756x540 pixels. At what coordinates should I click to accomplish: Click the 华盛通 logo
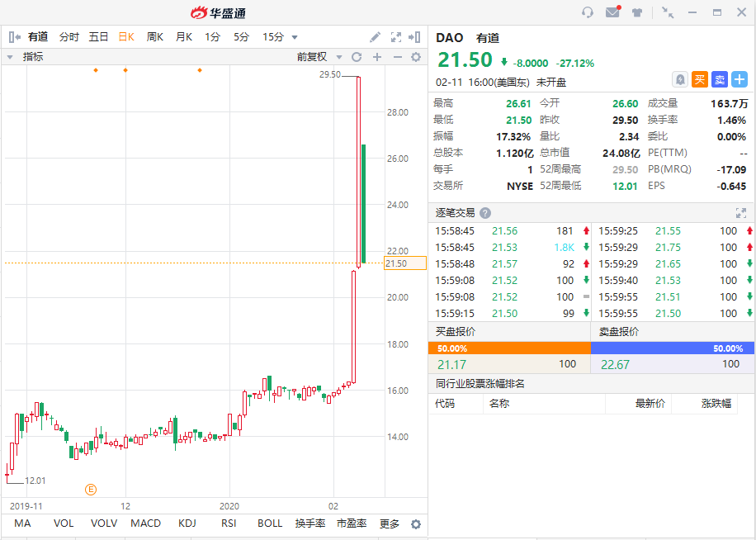(x=218, y=13)
